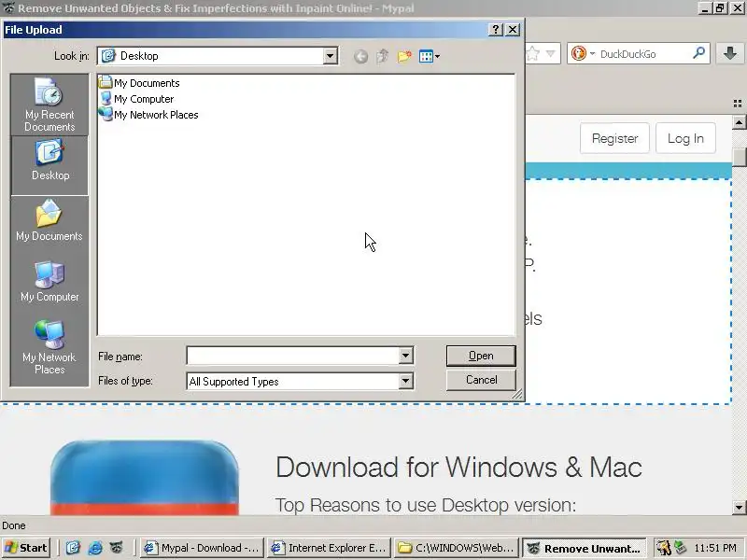
Task: Click the dialog help question mark button
Action: 496,30
